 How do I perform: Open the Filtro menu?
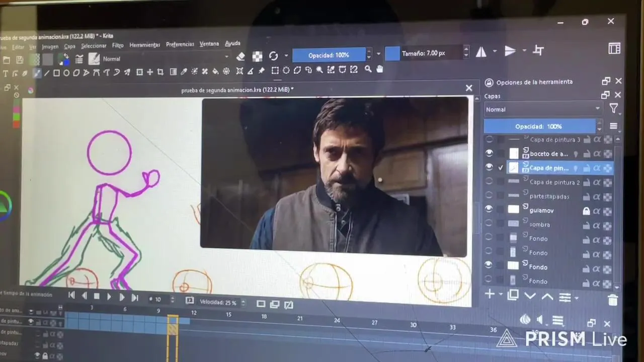click(x=118, y=45)
